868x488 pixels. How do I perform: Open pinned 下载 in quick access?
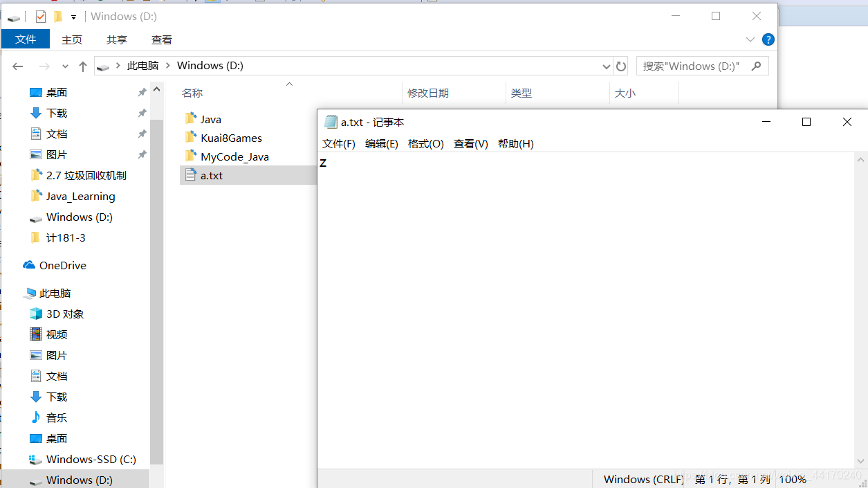57,113
